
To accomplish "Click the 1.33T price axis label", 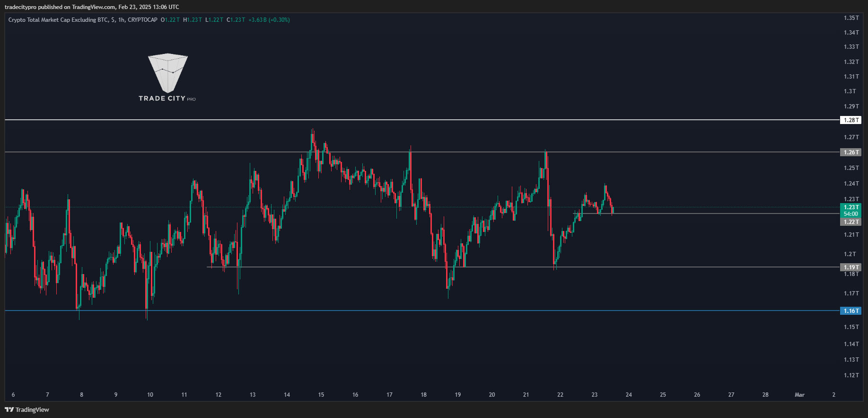I will 851,47.
